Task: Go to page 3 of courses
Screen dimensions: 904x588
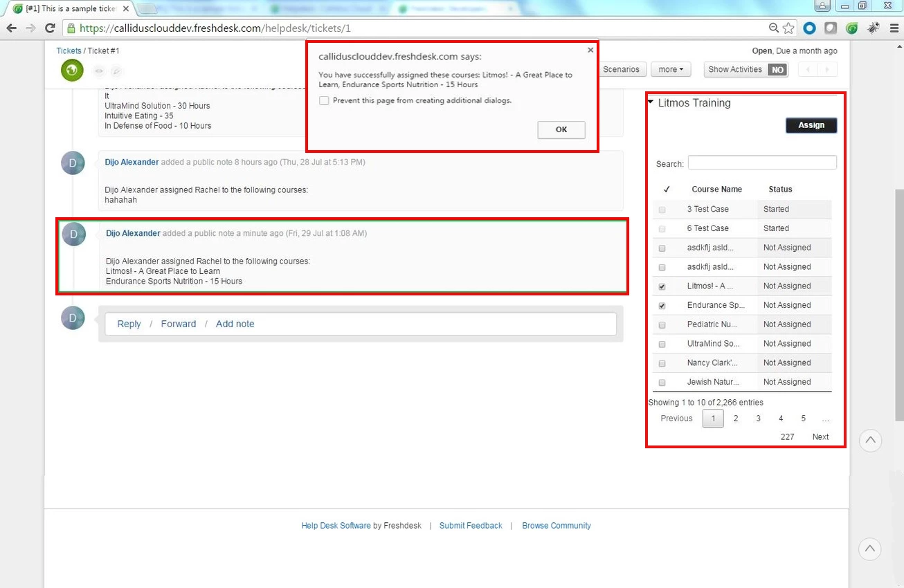Action: (758, 419)
